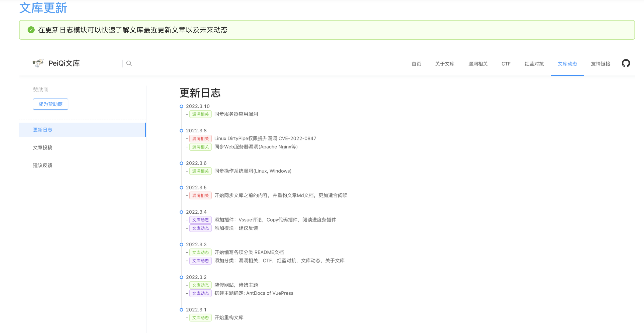644x333 pixels.
Task: Click the red 漏洞相关 tag beside DirtyPipe
Action: tap(200, 138)
